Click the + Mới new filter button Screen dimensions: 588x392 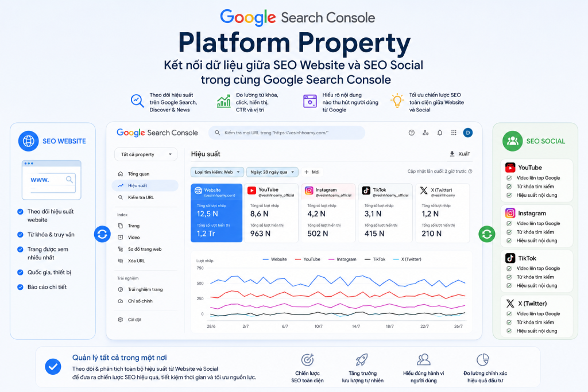(312, 172)
